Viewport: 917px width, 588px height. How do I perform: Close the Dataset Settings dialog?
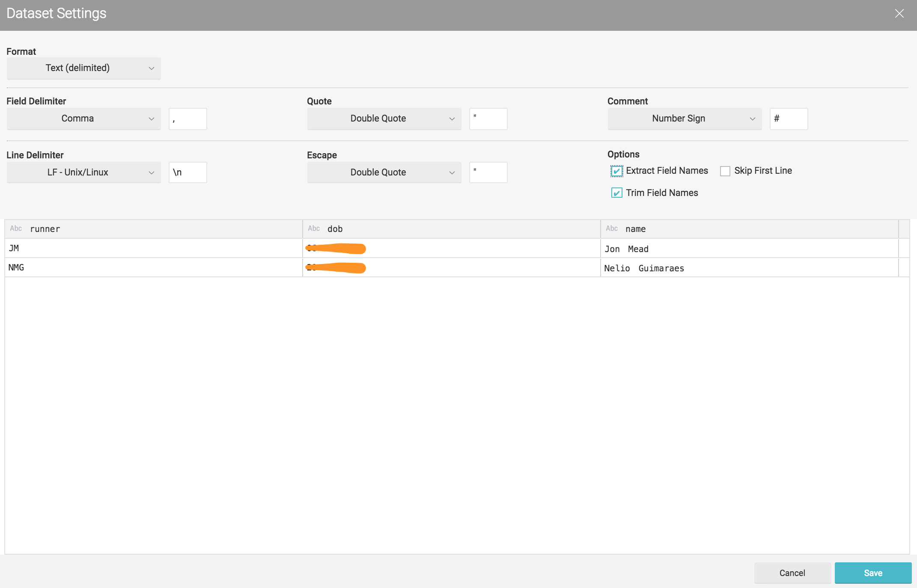pos(899,14)
